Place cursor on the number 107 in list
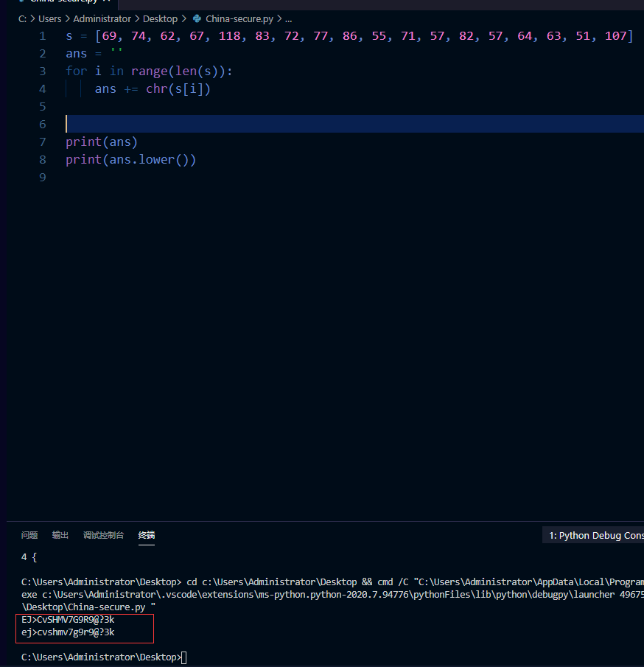644x667 pixels. tap(615, 36)
